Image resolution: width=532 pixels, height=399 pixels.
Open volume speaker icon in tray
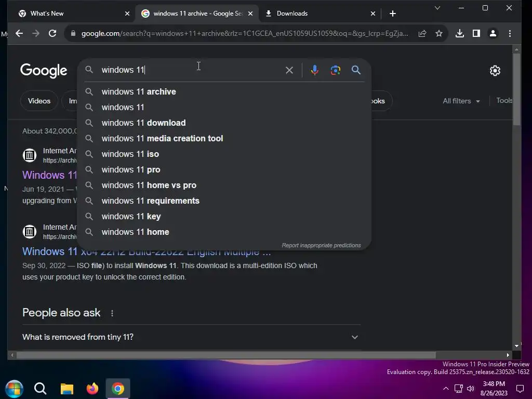tap(471, 389)
